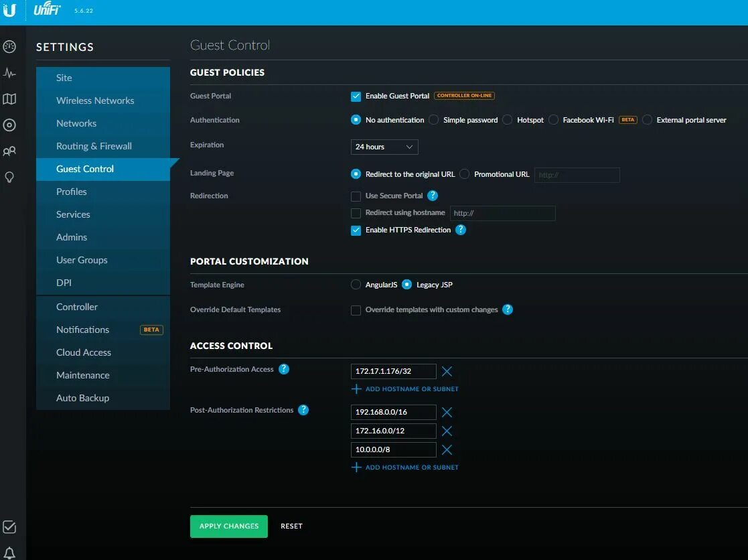Show help for Post-Authorization Restrictions

pyautogui.click(x=303, y=410)
